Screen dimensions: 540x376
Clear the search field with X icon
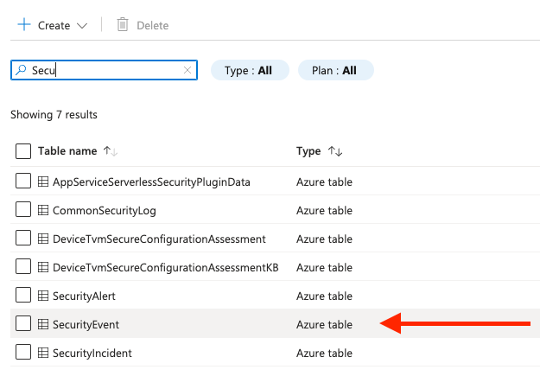187,70
